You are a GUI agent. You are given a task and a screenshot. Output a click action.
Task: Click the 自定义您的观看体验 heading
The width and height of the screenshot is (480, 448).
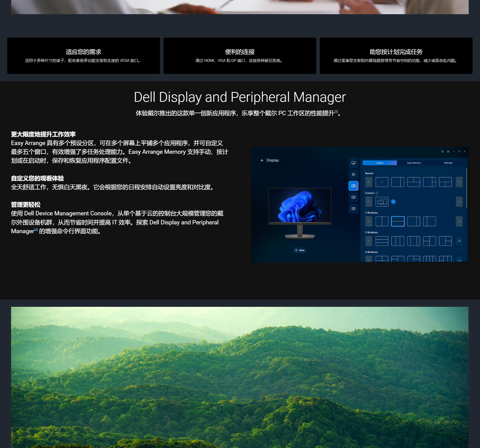pyautogui.click(x=37, y=178)
